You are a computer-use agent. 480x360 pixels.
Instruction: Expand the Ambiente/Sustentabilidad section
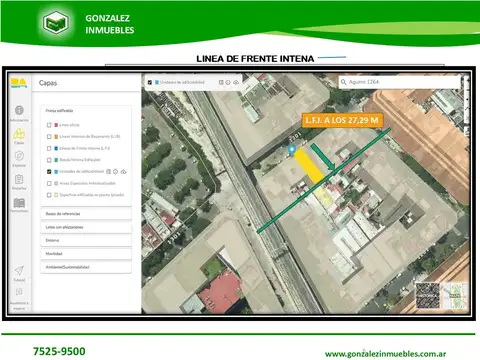point(86,267)
